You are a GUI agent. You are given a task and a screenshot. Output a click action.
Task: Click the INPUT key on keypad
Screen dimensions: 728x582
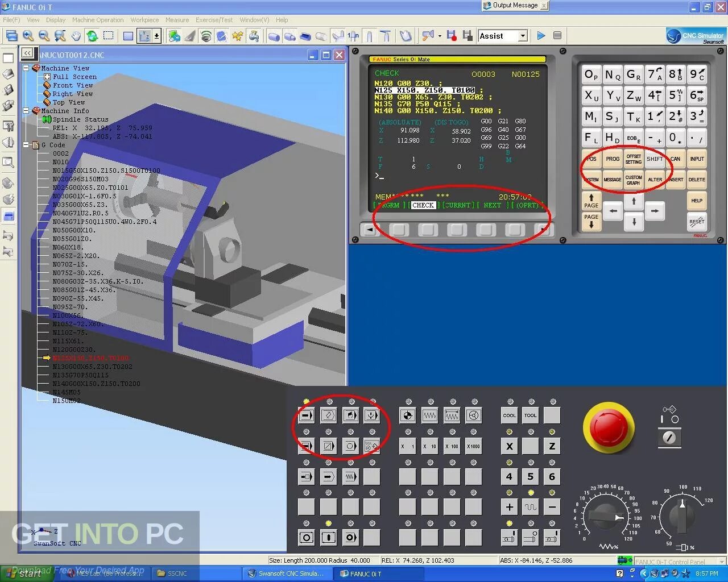[x=697, y=159]
